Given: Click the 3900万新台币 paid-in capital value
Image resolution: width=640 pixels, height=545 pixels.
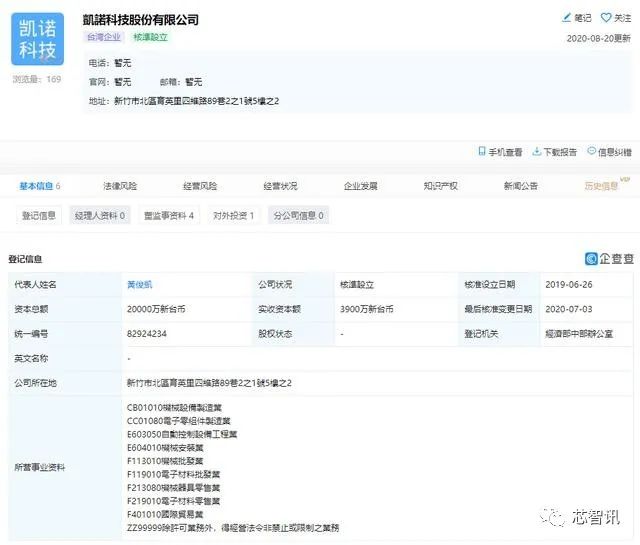Looking at the screenshot, I should coord(367,309).
